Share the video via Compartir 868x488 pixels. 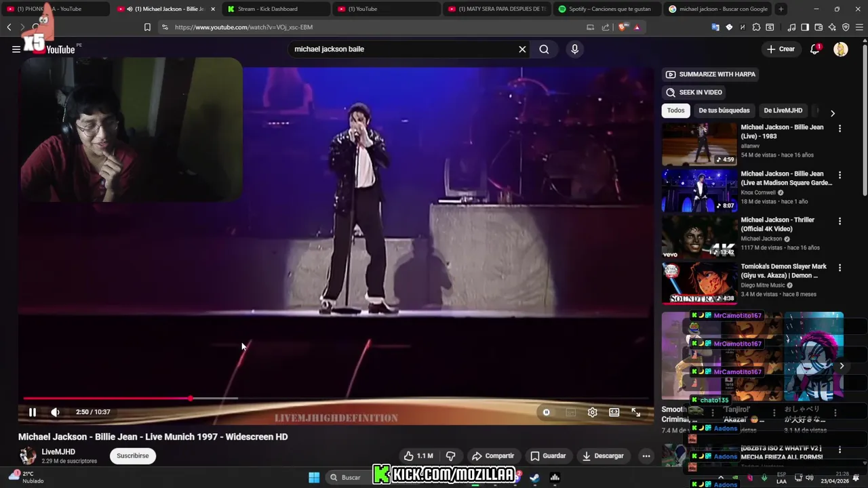(x=493, y=456)
